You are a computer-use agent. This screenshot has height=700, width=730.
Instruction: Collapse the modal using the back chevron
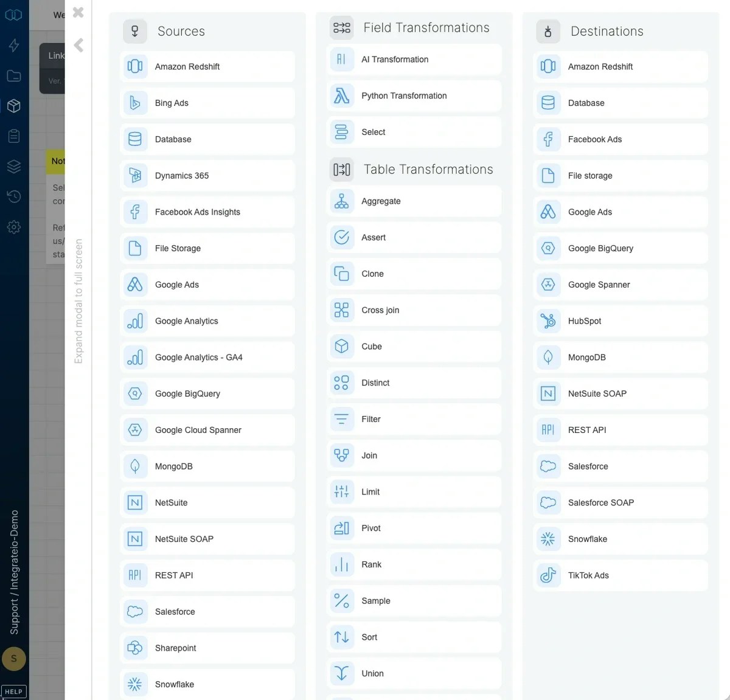click(78, 45)
